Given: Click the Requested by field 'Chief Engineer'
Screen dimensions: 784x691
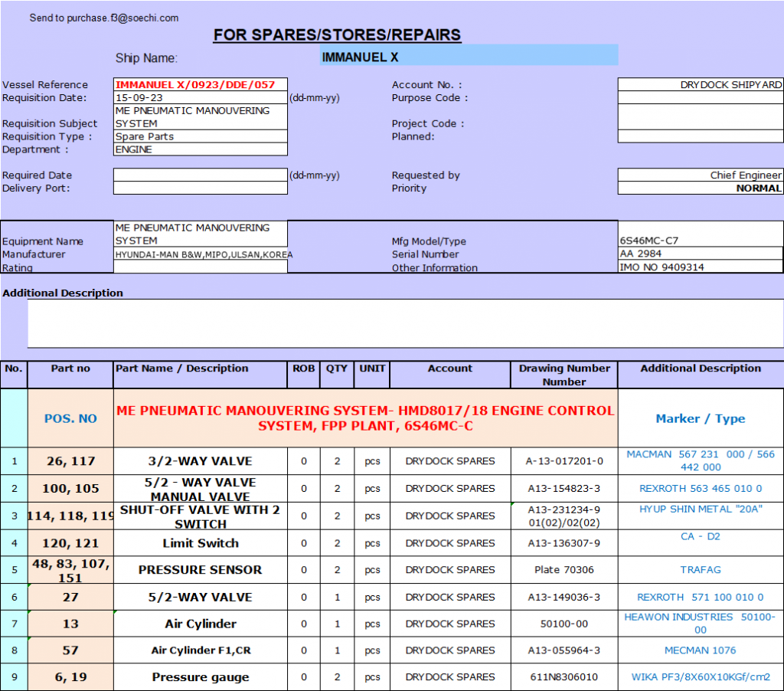Looking at the screenshot, I should click(x=700, y=175).
